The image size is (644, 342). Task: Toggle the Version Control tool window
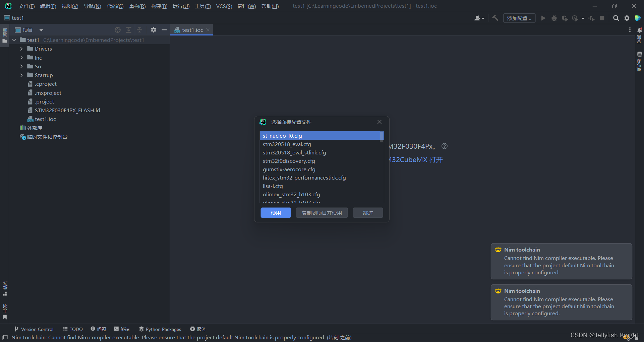click(34, 329)
